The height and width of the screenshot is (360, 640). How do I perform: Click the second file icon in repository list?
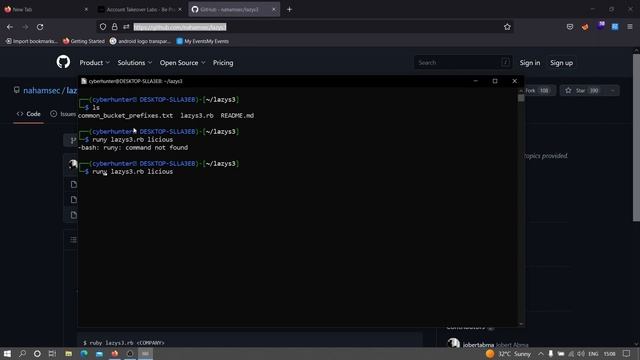point(73,200)
